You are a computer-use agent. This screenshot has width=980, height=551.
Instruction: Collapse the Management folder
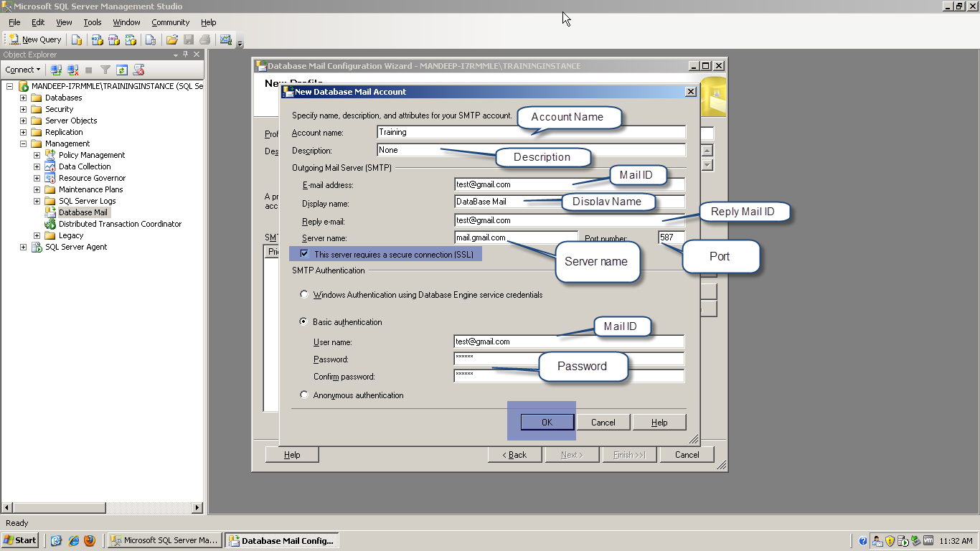click(23, 143)
